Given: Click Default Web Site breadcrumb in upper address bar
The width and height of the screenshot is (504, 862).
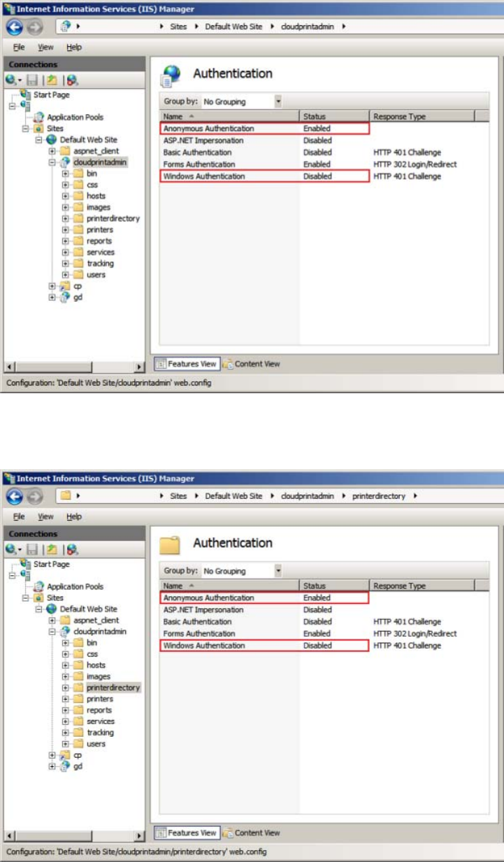Looking at the screenshot, I should pos(233,27).
